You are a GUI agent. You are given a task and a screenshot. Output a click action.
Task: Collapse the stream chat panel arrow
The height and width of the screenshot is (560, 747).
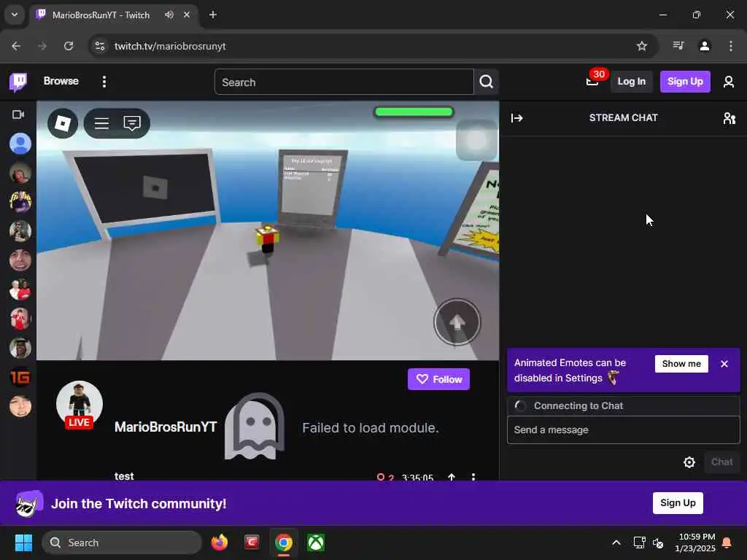517,117
